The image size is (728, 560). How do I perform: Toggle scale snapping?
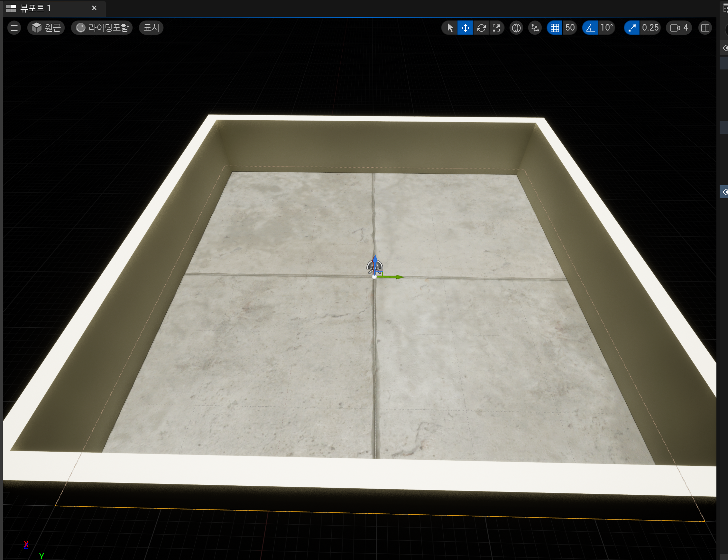632,28
